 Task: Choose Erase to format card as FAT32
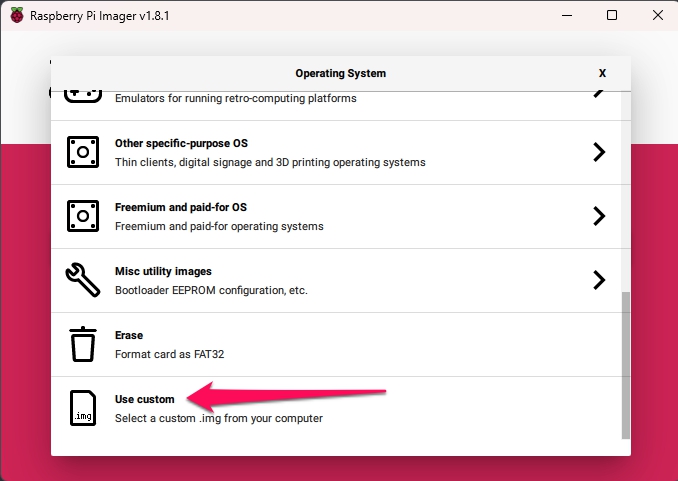tap(336, 345)
